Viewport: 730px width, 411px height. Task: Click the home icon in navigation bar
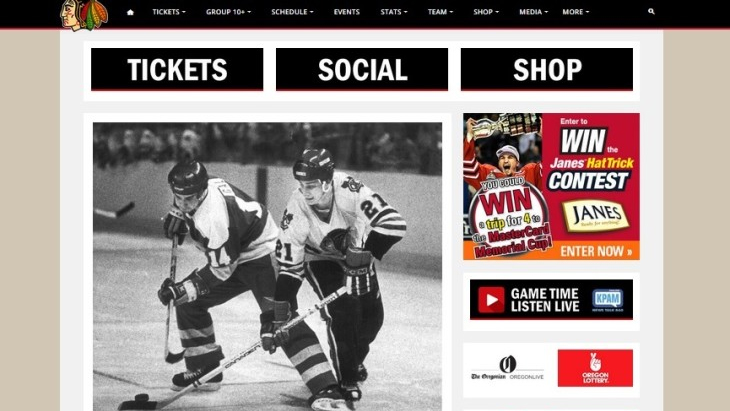tap(130, 12)
